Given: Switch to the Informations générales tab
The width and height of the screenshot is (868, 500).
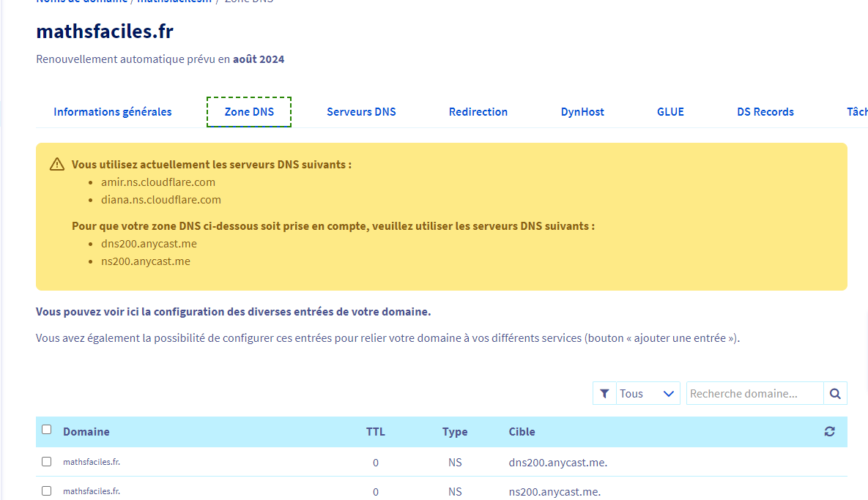Looking at the screenshot, I should pyautogui.click(x=113, y=112).
